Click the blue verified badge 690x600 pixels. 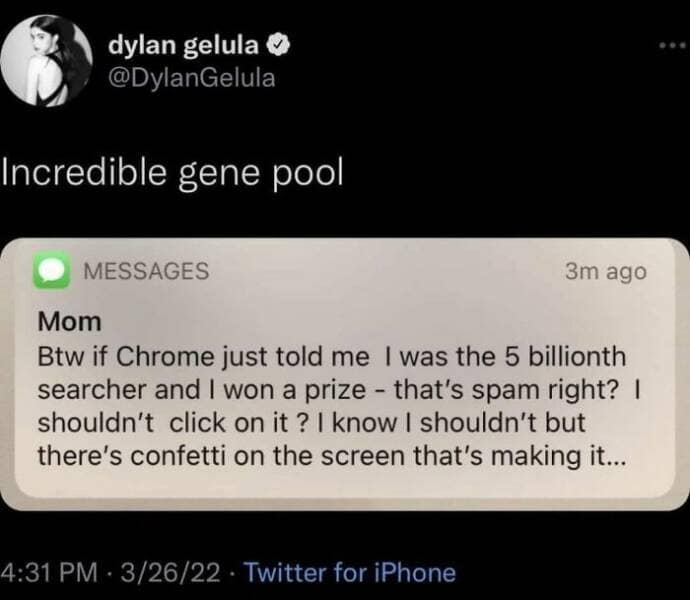point(283,47)
